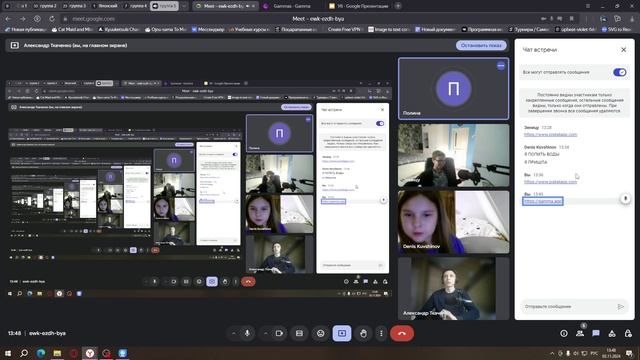Open host controls lock icon
The image size is (640, 360).
point(628,333)
